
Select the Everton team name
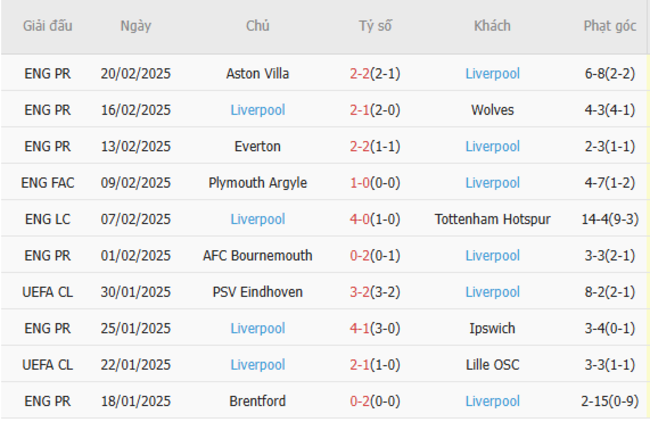tap(257, 146)
